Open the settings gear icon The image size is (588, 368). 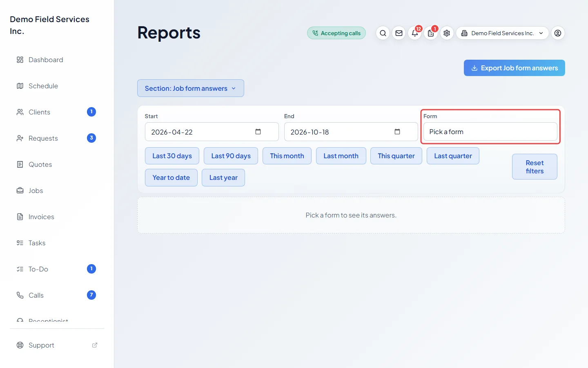tap(447, 33)
